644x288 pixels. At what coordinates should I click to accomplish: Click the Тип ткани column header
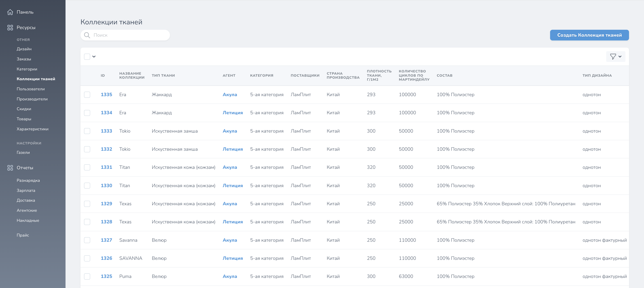click(x=163, y=76)
